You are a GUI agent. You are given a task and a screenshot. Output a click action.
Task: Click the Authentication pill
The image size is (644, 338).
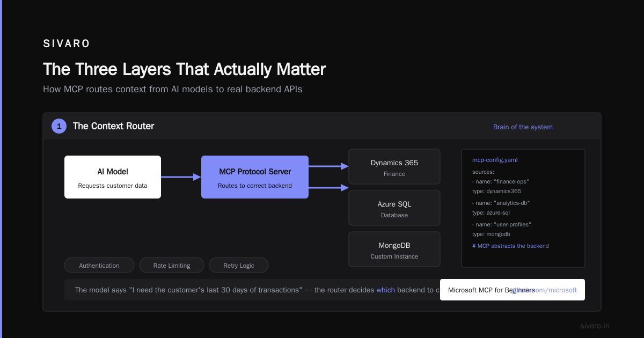(99, 266)
